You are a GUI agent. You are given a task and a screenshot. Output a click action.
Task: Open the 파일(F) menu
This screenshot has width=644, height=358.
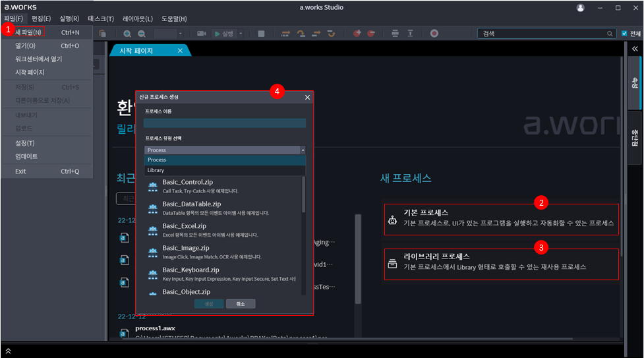click(14, 19)
